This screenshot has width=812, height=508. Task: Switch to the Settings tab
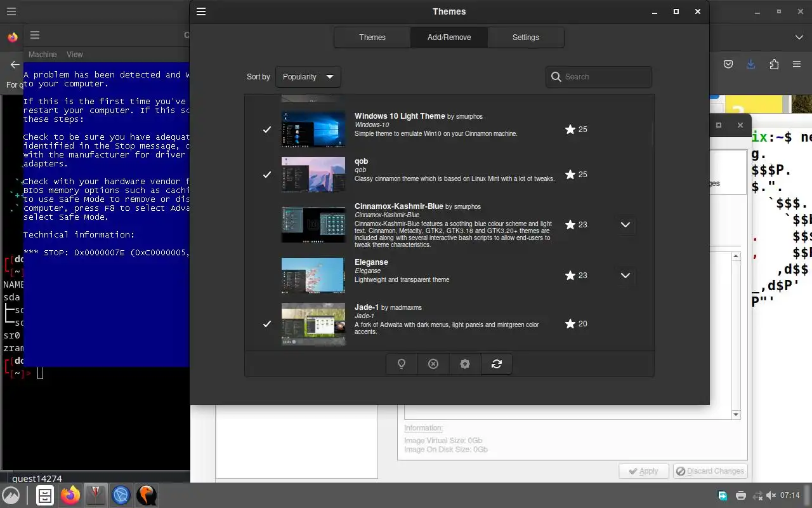(526, 37)
